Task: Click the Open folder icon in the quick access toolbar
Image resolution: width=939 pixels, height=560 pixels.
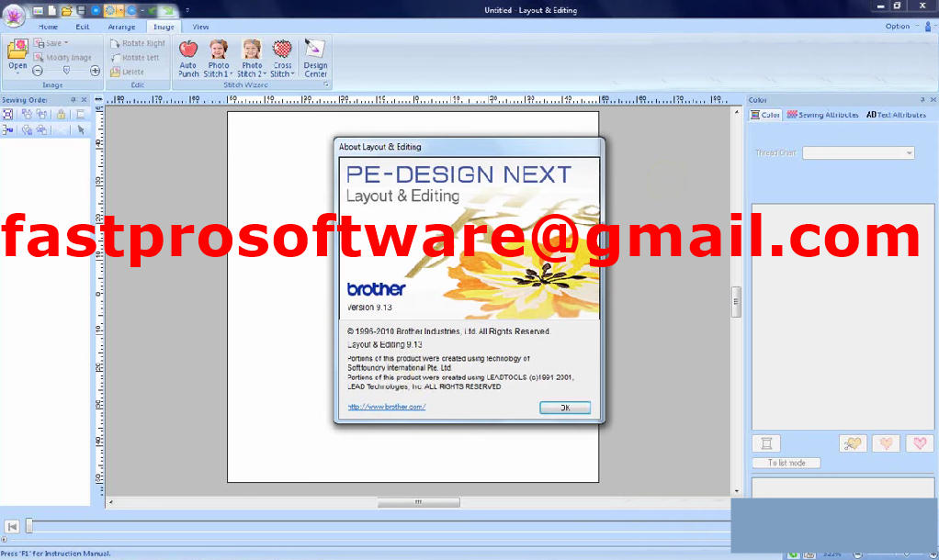Action: click(x=66, y=11)
